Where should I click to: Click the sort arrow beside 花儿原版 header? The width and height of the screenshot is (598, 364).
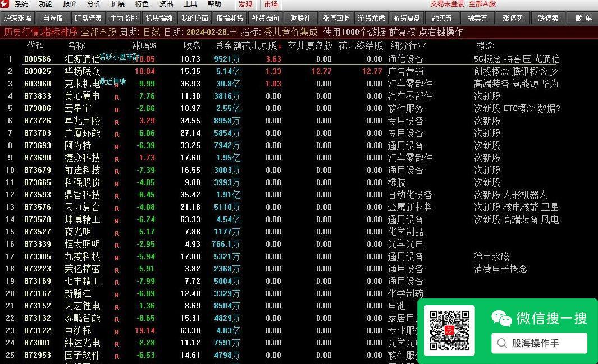click(280, 46)
